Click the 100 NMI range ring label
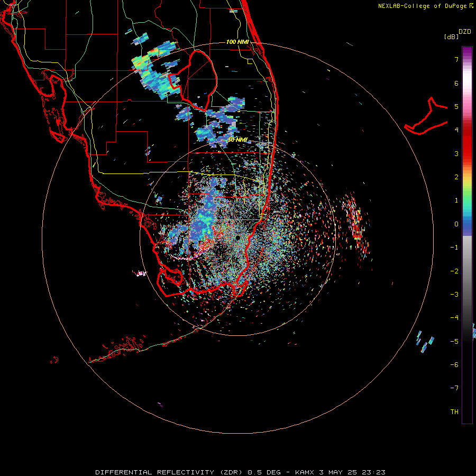 click(237, 42)
